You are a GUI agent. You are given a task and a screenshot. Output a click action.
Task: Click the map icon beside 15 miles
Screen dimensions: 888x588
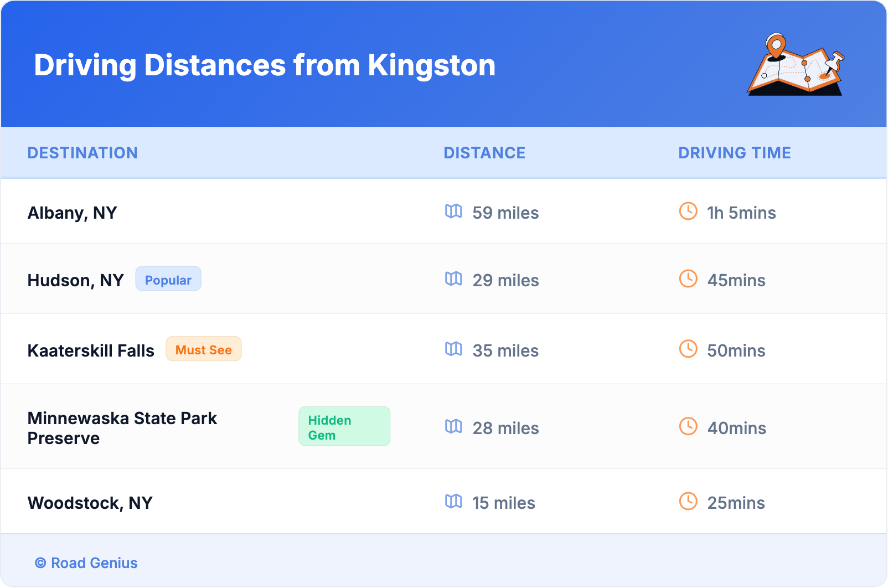pyautogui.click(x=453, y=502)
